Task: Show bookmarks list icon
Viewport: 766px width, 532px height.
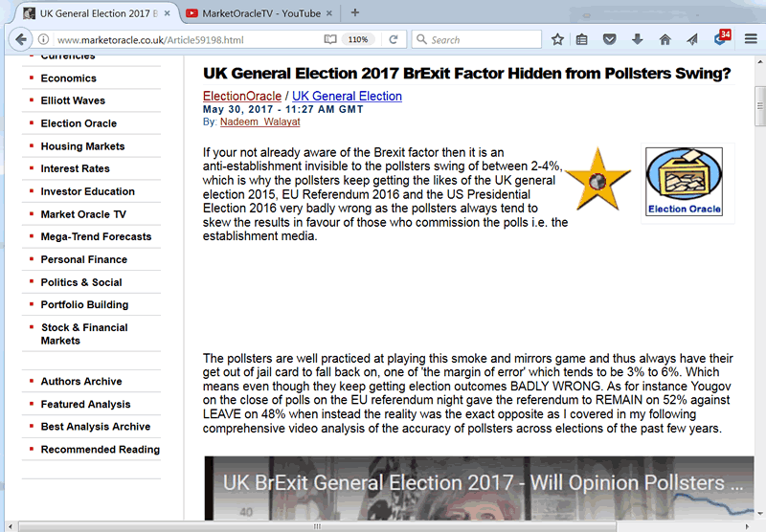Action: [x=581, y=39]
